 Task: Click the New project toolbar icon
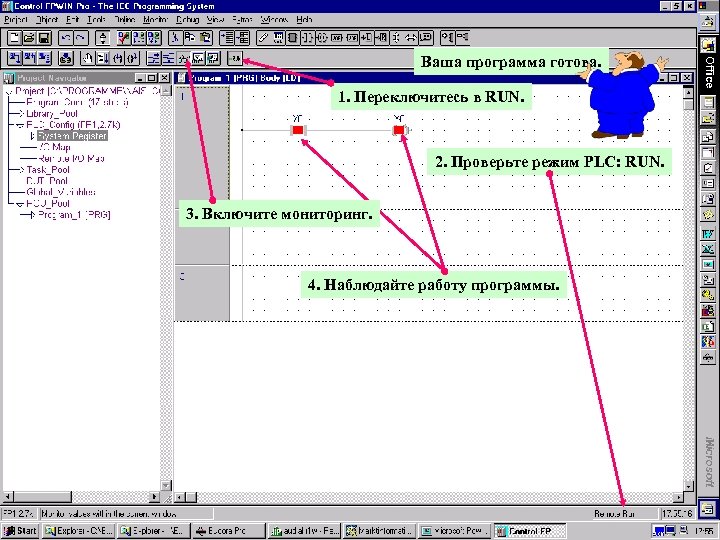coord(14,38)
